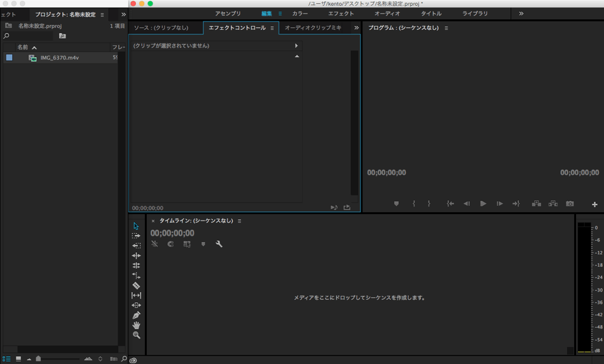This screenshot has width=604, height=364.
Task: Pick the Zoom tool magnifier
Action: 136,335
